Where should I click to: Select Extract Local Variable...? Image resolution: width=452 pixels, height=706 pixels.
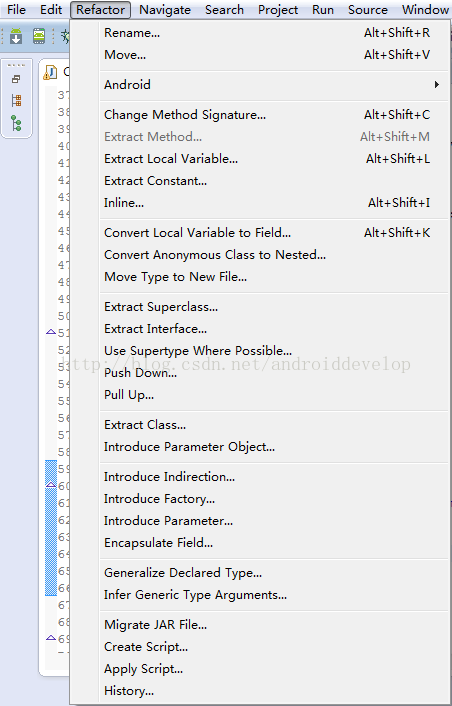267,159
